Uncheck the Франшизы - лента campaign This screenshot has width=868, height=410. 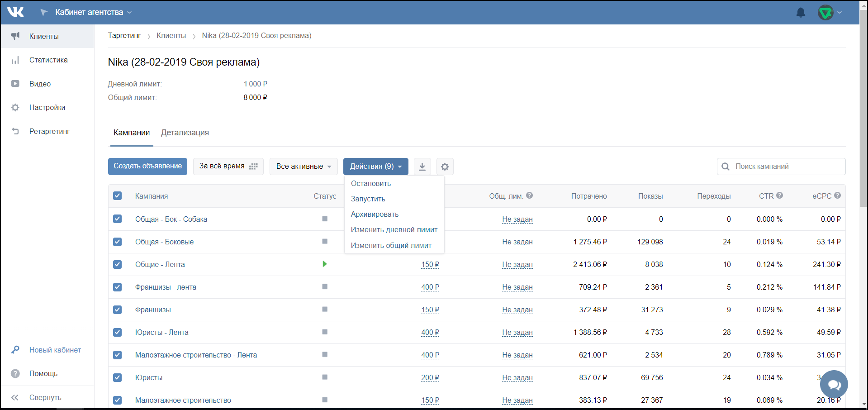(118, 287)
